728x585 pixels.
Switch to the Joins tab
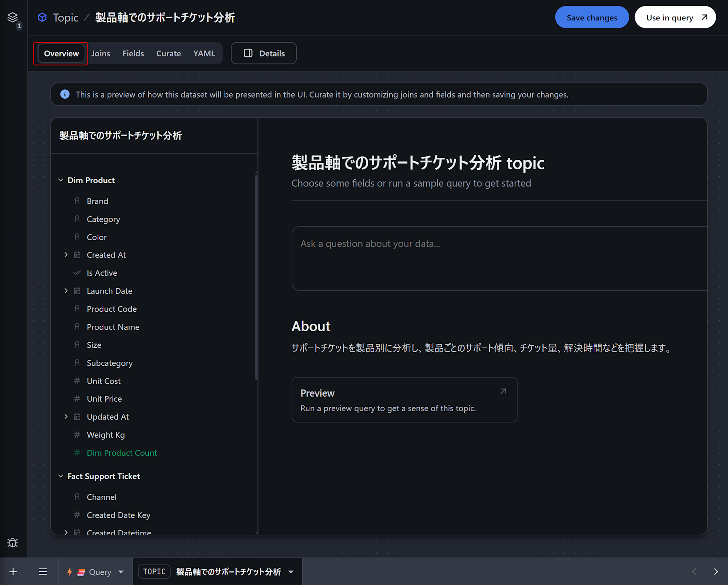[100, 54]
